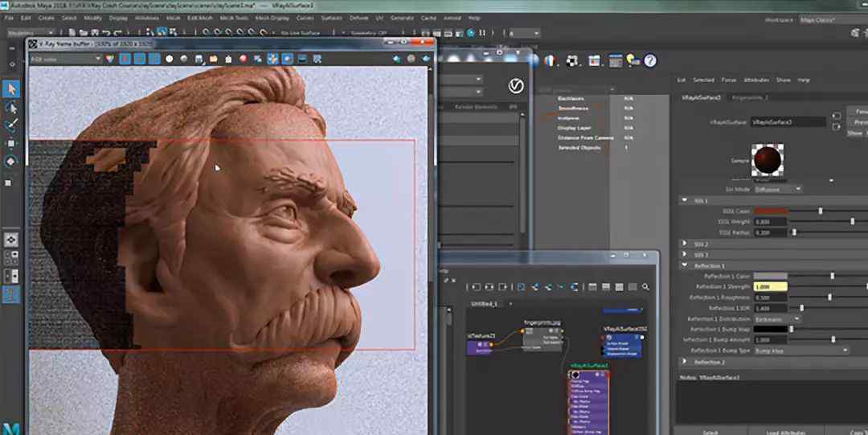Choose the Paint selection brush tool
The height and width of the screenshot is (435, 868).
tap(11, 125)
